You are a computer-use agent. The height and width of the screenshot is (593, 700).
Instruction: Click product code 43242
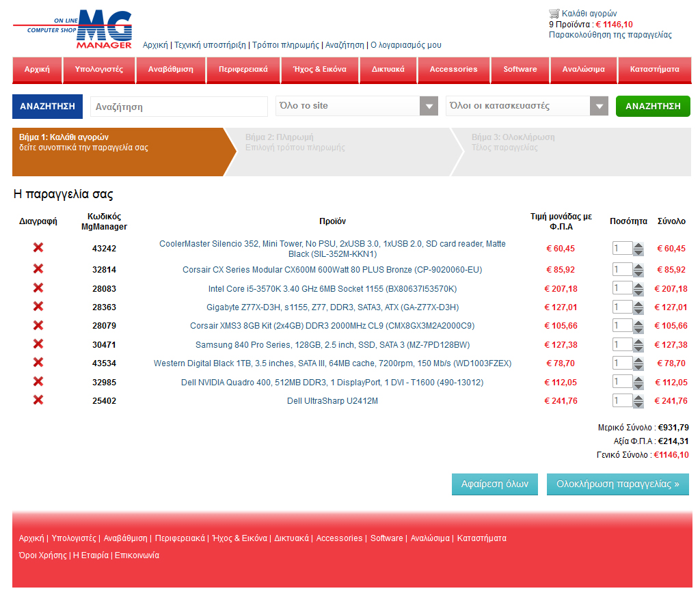point(104,249)
